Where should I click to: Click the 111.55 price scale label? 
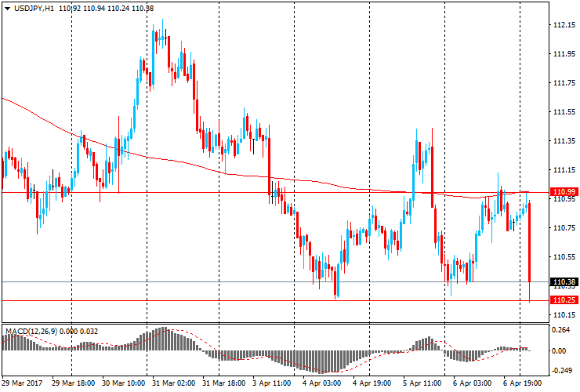point(564,112)
